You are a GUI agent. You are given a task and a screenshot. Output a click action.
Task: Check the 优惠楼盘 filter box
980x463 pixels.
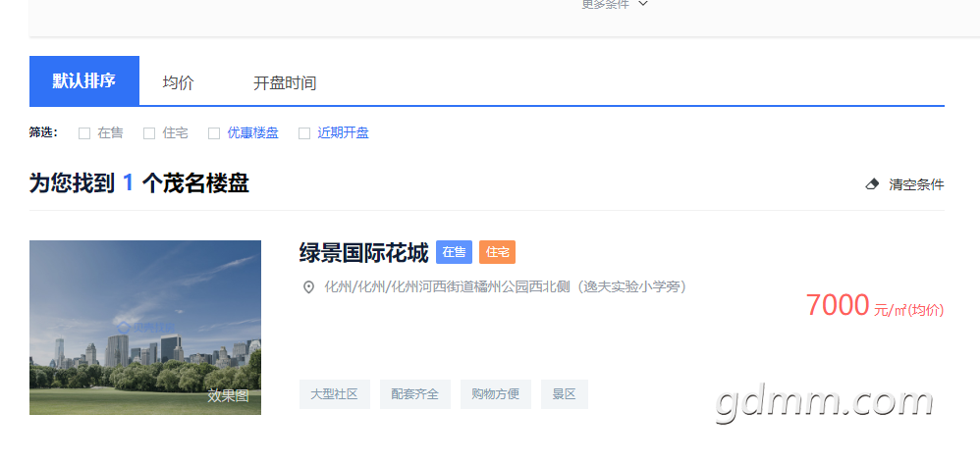click(214, 133)
